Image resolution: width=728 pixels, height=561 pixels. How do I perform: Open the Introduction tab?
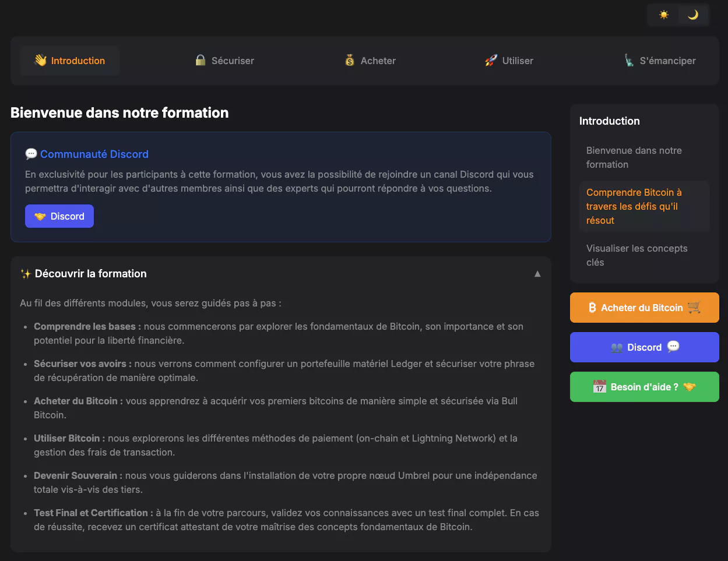(x=70, y=61)
